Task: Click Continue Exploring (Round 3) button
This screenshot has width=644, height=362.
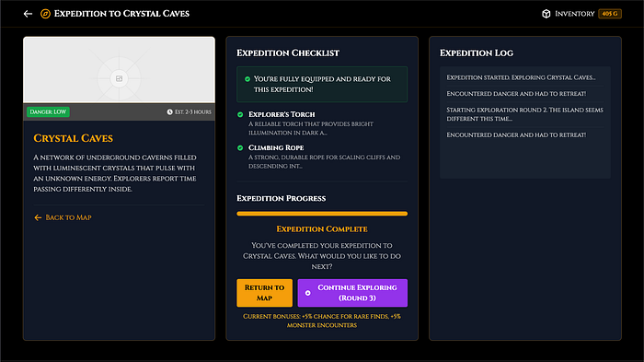Action: click(352, 293)
